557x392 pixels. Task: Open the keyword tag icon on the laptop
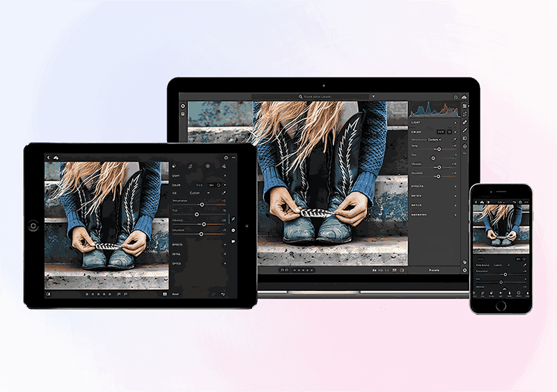pyautogui.click(x=464, y=262)
